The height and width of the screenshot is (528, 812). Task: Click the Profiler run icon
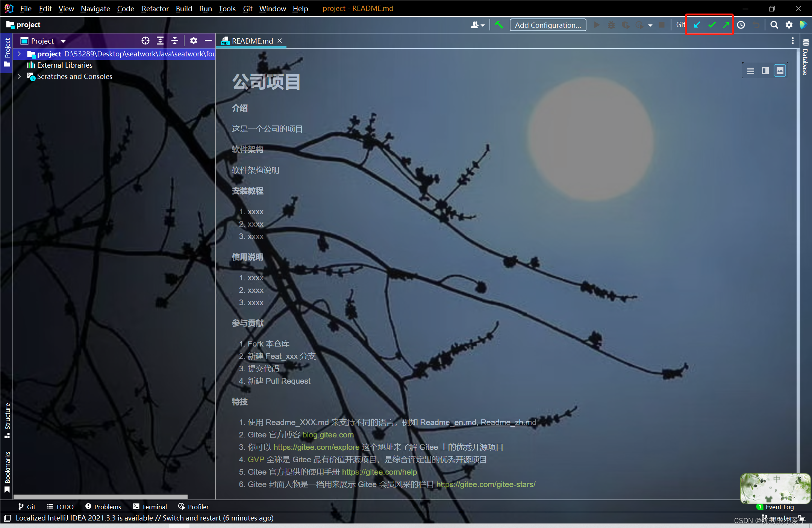coord(639,25)
